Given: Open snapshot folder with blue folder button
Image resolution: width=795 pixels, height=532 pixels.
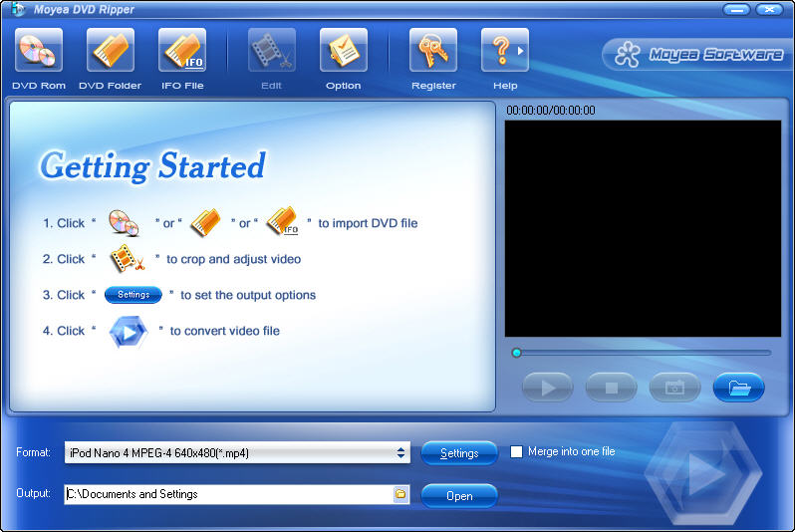Looking at the screenshot, I should [739, 388].
